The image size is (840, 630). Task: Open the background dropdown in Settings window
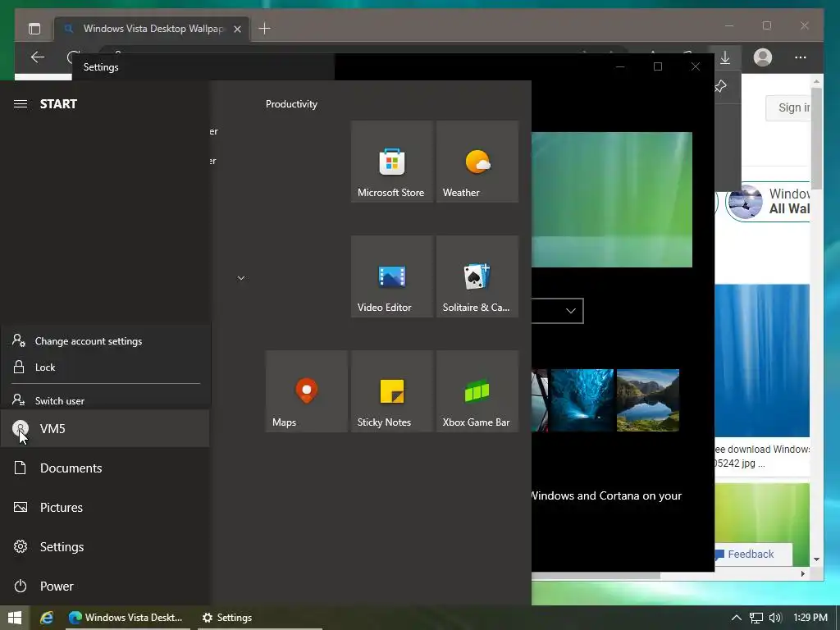click(557, 311)
